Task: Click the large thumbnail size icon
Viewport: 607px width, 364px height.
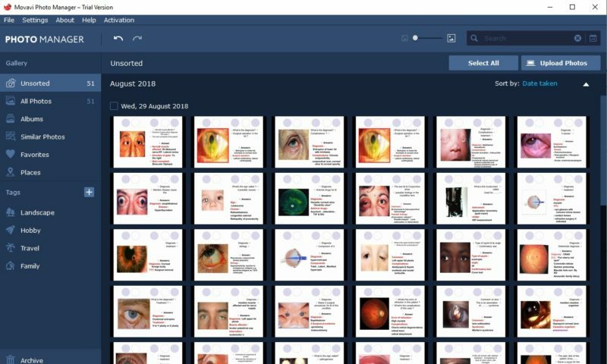Action: pos(451,38)
